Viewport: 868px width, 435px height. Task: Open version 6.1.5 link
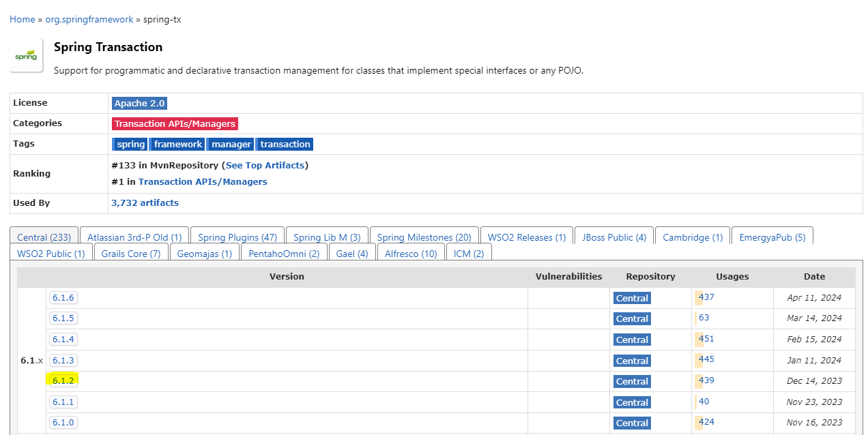coord(63,318)
